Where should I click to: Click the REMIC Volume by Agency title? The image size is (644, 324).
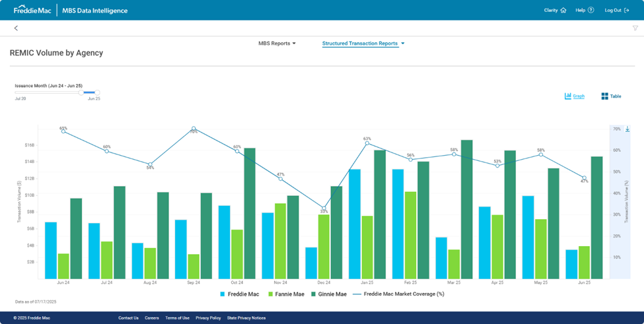pos(56,53)
